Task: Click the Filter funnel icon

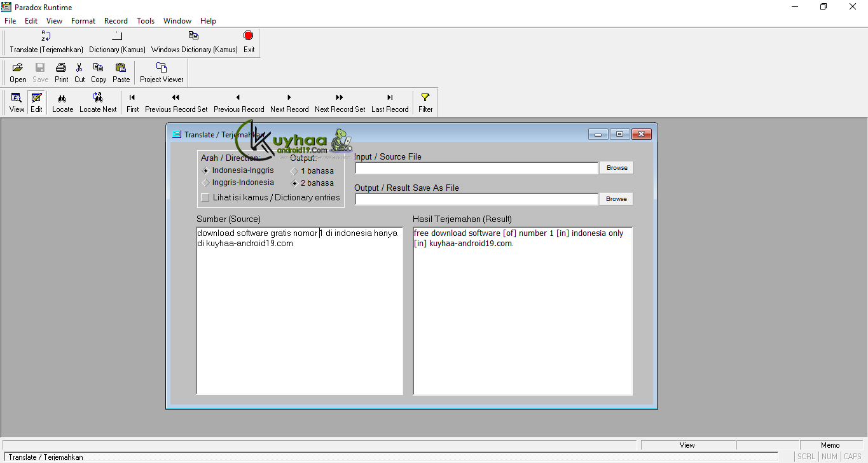Action: pos(425,97)
